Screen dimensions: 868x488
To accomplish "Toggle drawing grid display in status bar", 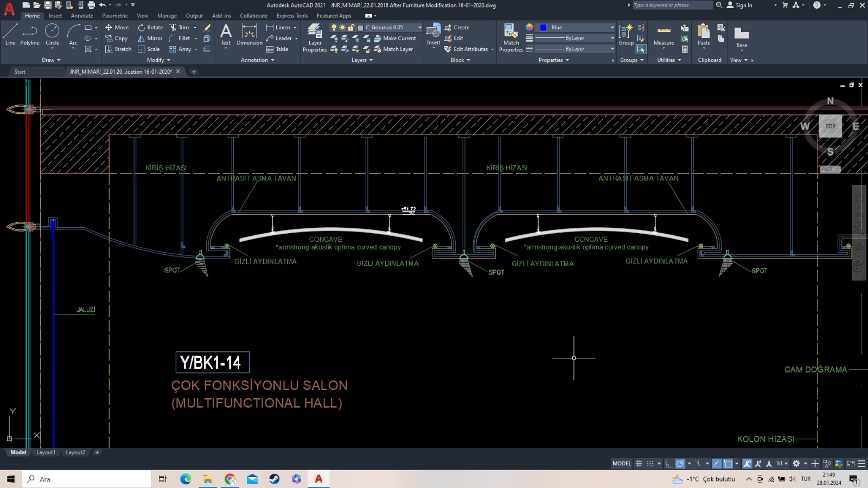I will (x=639, y=464).
